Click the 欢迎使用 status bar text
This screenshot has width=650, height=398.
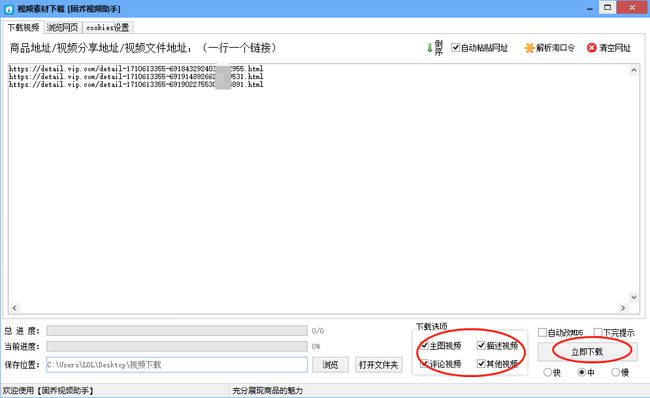[48, 391]
